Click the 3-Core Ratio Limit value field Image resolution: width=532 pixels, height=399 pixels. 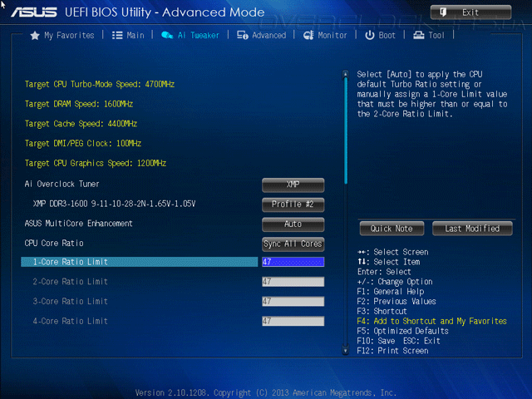[293, 301]
